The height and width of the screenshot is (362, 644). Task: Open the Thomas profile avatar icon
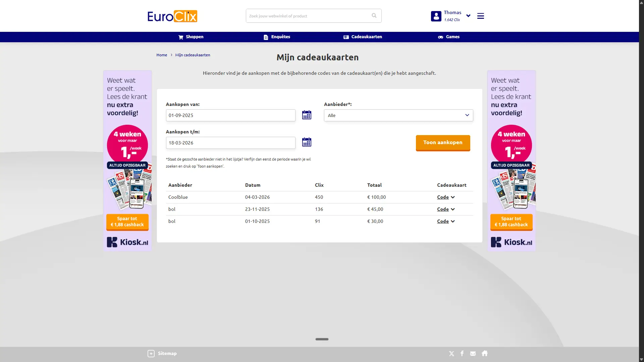(x=436, y=16)
